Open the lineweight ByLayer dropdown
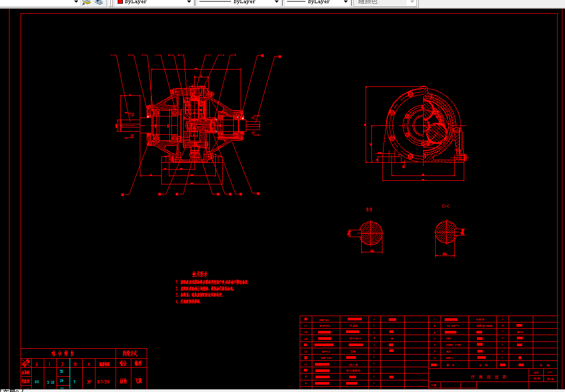 click(x=346, y=2)
